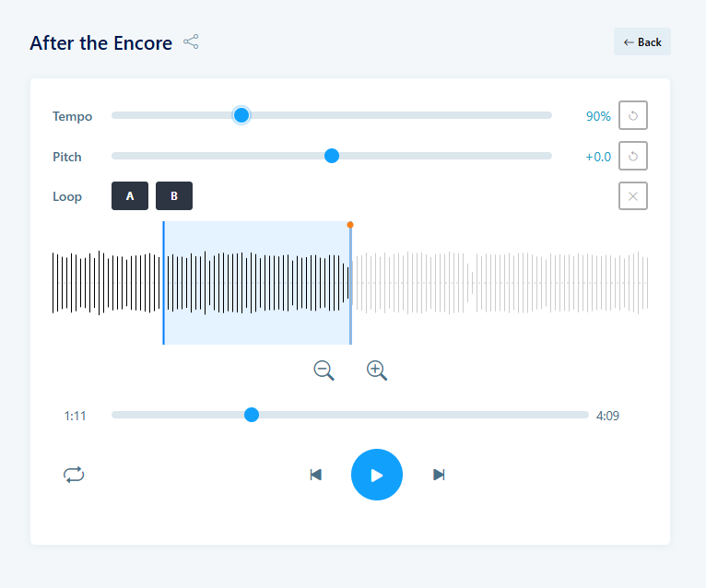Screen dimensions: 706x588
Task: Click the 1:11 elapsed time label
Action: 75,416
